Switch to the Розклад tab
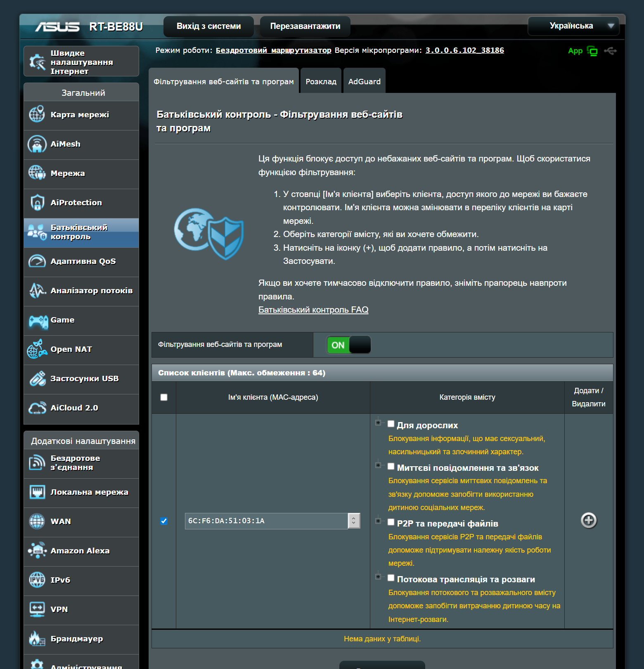Screen dimensions: 644x669 pos(321,81)
